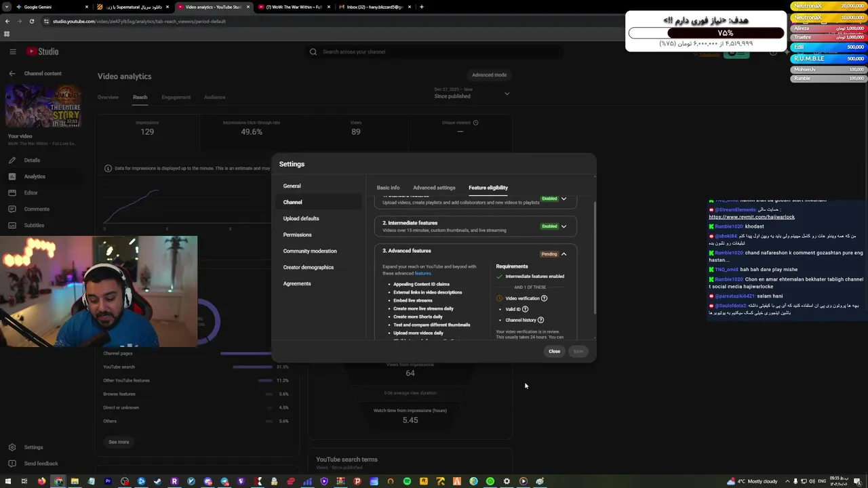The image size is (868, 488).
Task: Open browser tab search dropdown
Action: pyautogui.click(x=7, y=7)
